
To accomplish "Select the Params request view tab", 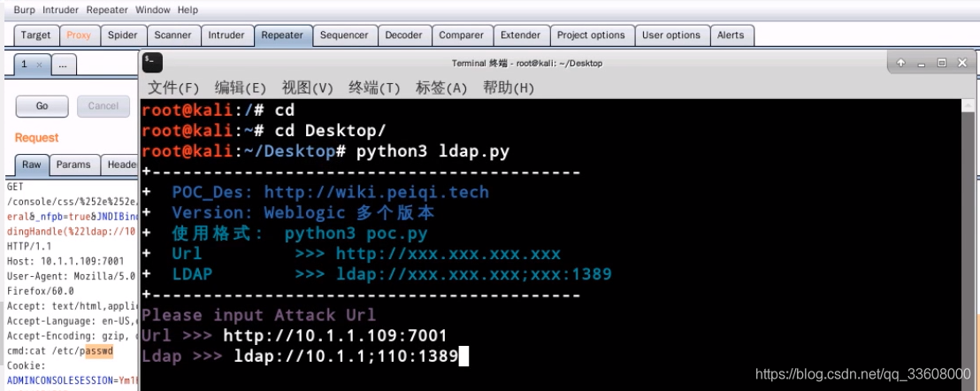I will point(73,165).
